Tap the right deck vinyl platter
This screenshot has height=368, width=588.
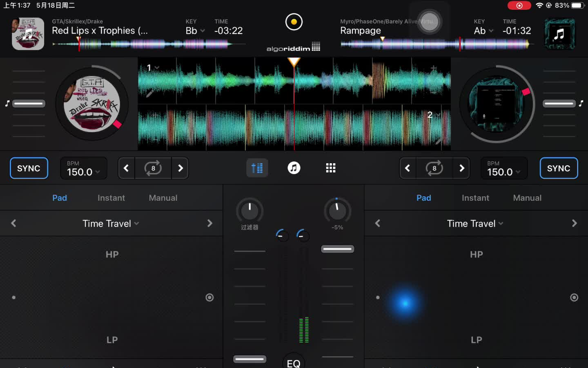pos(497,104)
